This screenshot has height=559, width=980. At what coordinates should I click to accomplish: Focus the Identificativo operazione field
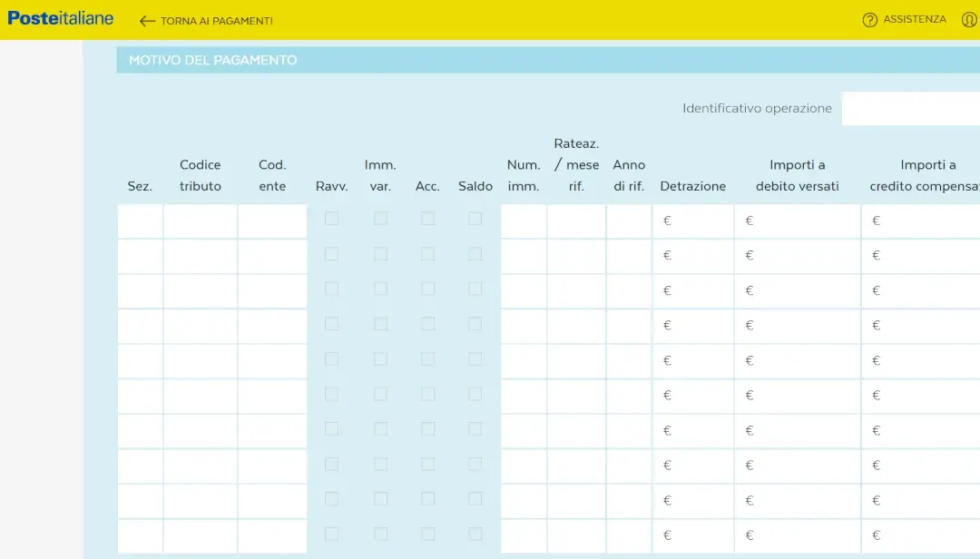[911, 108]
